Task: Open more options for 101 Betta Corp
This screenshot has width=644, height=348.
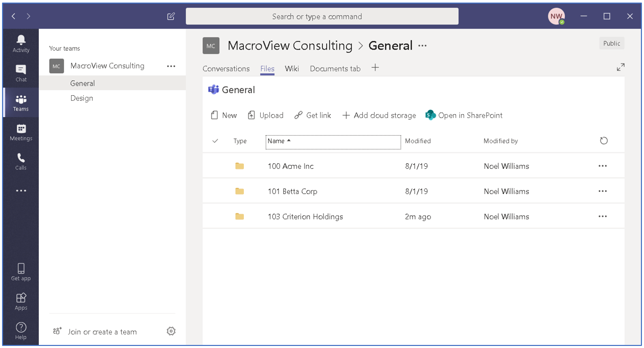Action: click(603, 191)
